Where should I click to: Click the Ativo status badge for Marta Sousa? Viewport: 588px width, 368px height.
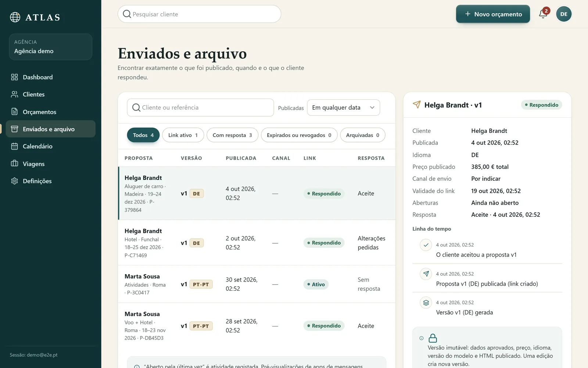coord(316,284)
